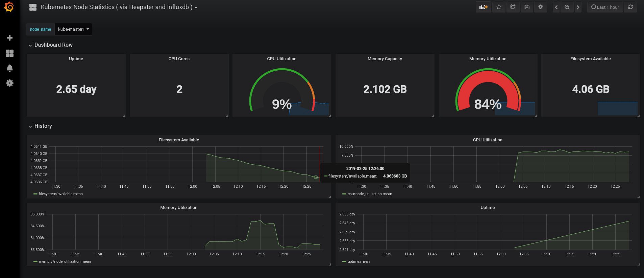644x278 pixels.
Task: Click the Share dashboard icon
Action: click(x=513, y=7)
